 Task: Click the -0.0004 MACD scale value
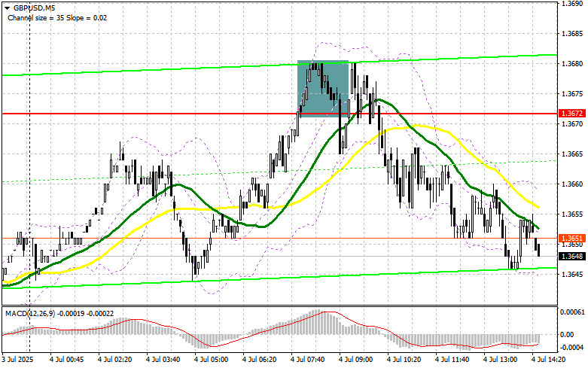coord(571,348)
